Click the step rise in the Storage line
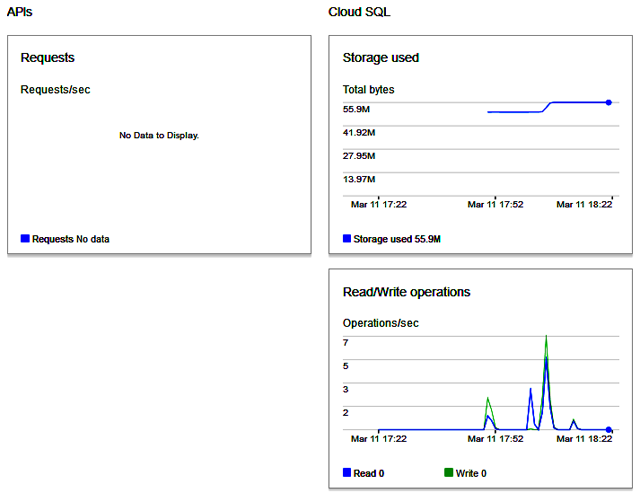The width and height of the screenshot is (640, 493). pyautogui.click(x=547, y=107)
